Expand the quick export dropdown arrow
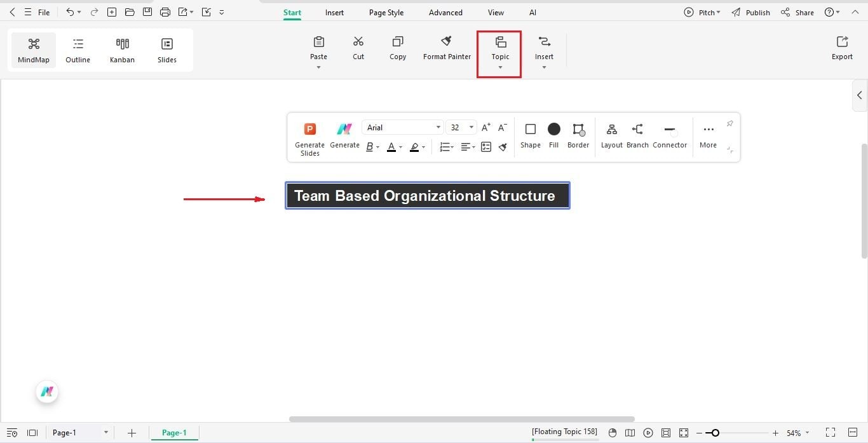The height and width of the screenshot is (443, 868). point(191,13)
